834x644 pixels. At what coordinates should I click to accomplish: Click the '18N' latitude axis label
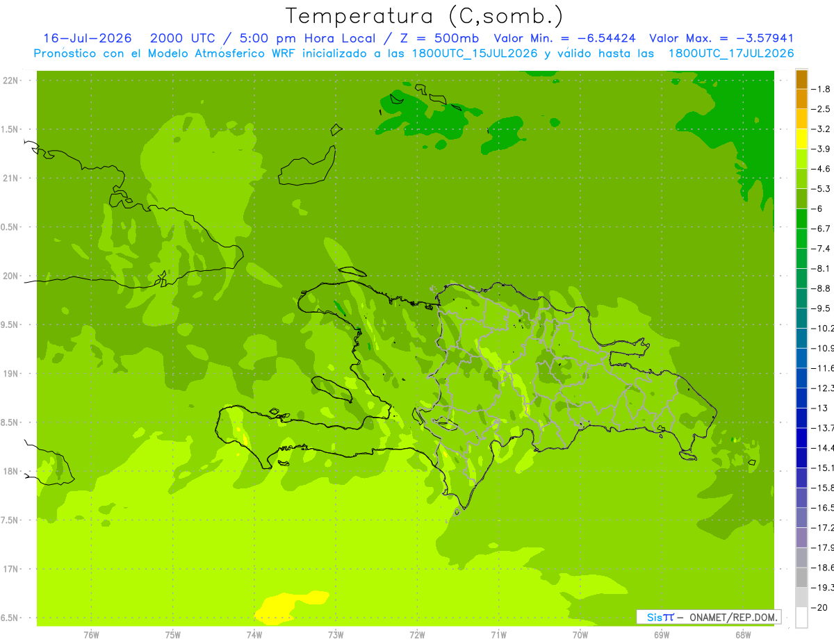coord(10,472)
